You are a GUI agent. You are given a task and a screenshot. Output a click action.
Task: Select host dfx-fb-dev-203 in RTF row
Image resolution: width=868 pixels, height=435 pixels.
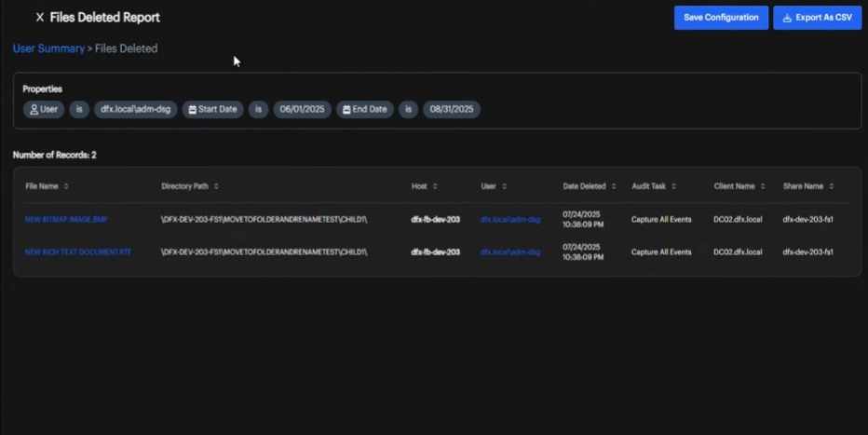click(435, 252)
